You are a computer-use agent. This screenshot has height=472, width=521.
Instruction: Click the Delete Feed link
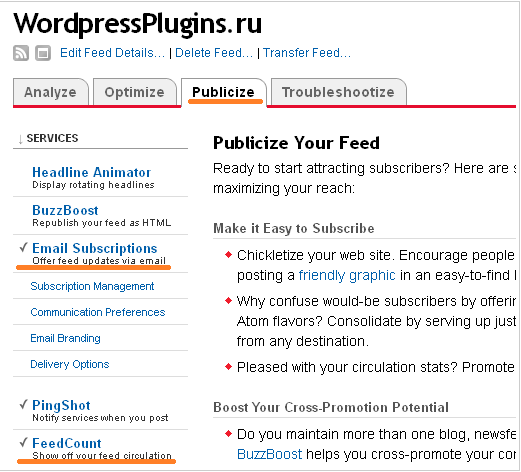click(214, 53)
